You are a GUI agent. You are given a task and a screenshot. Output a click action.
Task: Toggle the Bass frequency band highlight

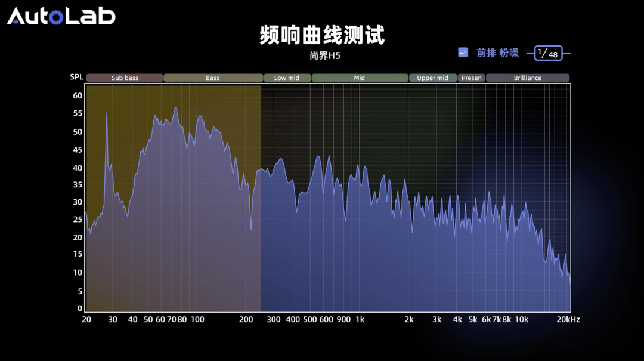[213, 77]
